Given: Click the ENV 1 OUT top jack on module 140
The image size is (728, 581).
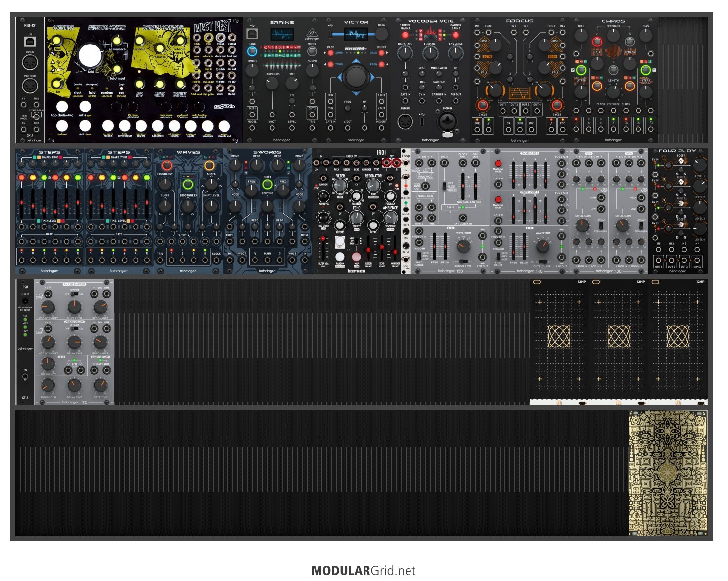Looking at the screenshot, I should point(561,164).
